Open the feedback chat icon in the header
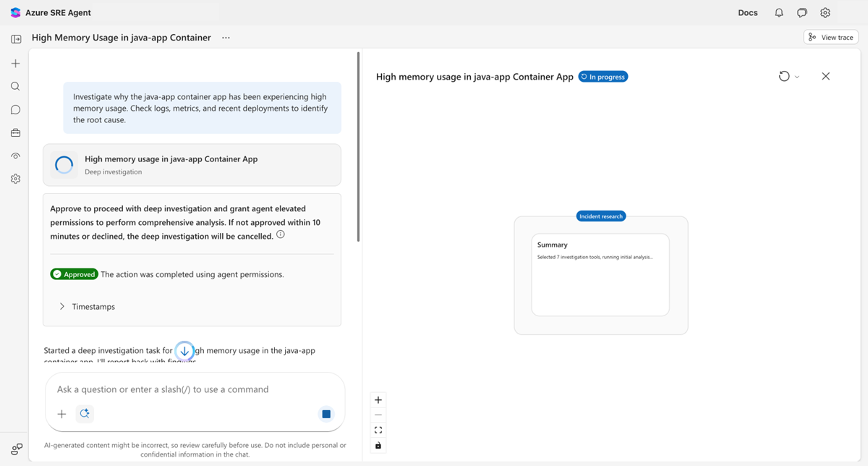This screenshot has width=868, height=466. pos(802,12)
